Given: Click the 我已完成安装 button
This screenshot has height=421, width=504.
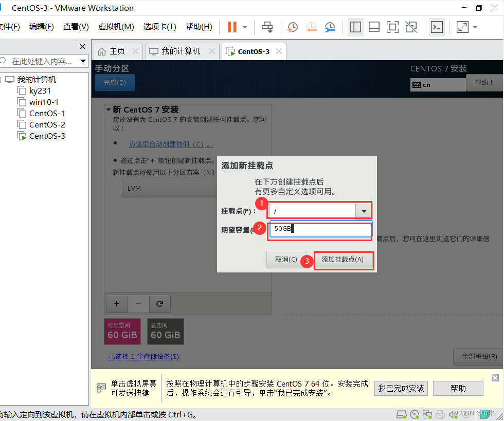Looking at the screenshot, I should [401, 388].
